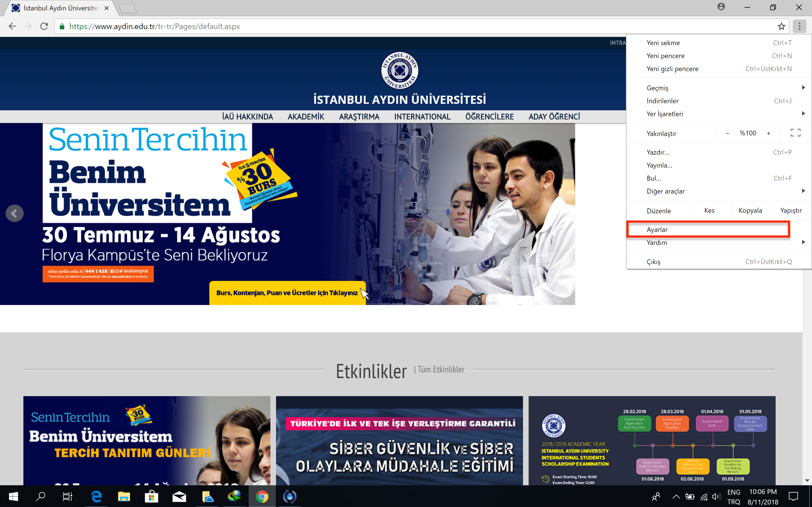This screenshot has height=507, width=812.
Task: Reload the current page
Action: 44,26
